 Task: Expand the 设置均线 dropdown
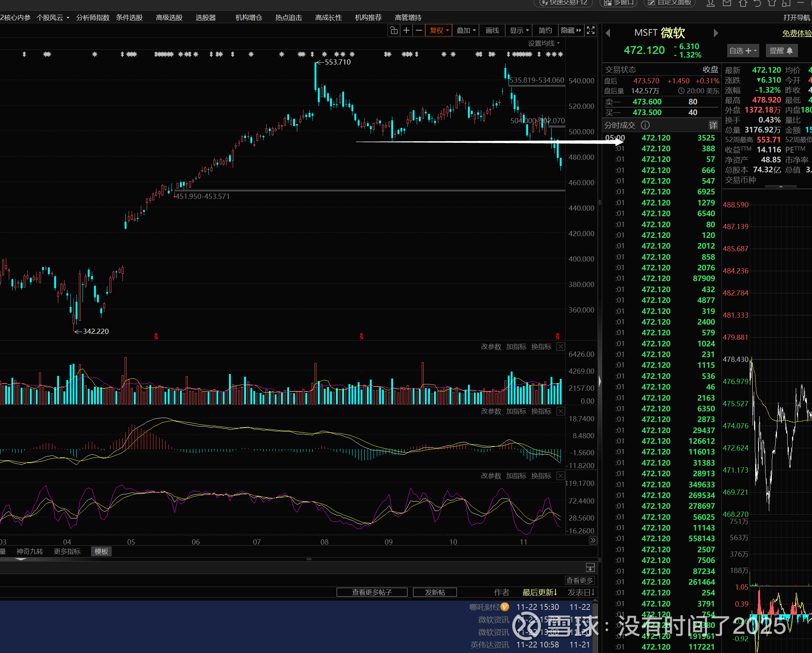coord(544,43)
